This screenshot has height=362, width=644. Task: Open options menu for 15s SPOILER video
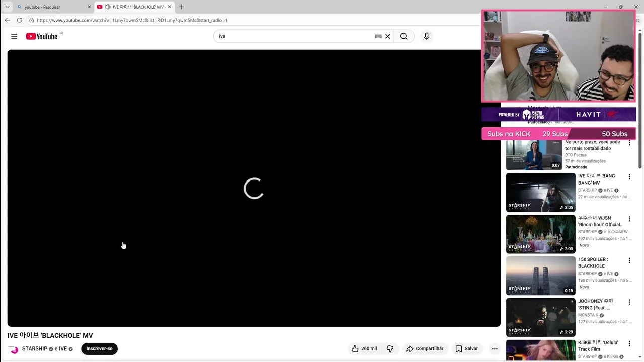click(x=629, y=260)
